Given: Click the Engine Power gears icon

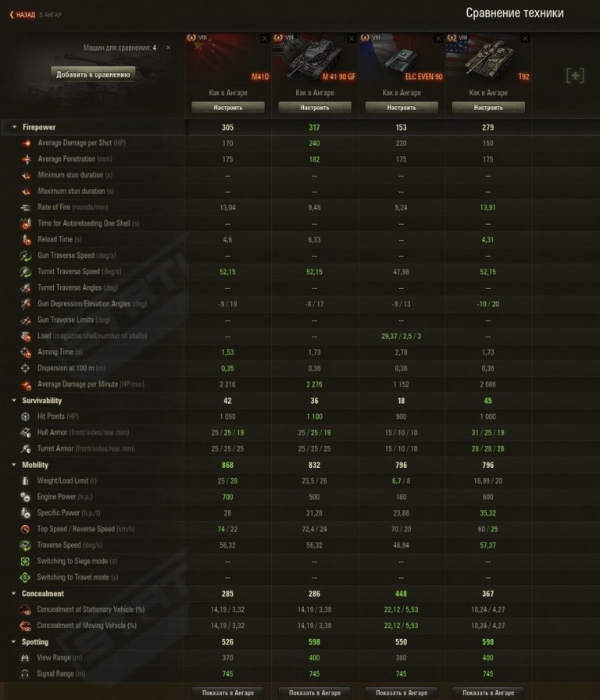Looking at the screenshot, I should [26, 497].
